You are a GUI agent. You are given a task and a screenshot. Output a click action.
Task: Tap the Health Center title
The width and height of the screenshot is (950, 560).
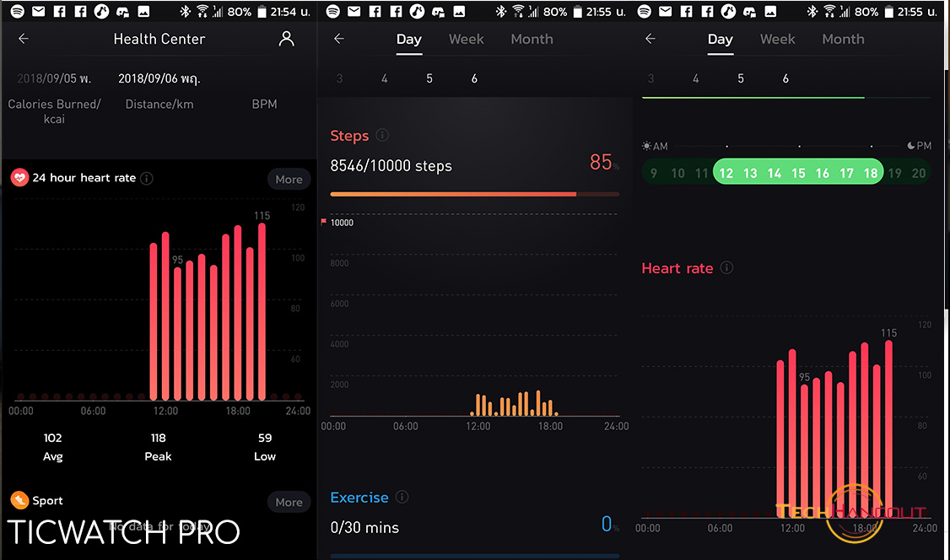coord(159,40)
